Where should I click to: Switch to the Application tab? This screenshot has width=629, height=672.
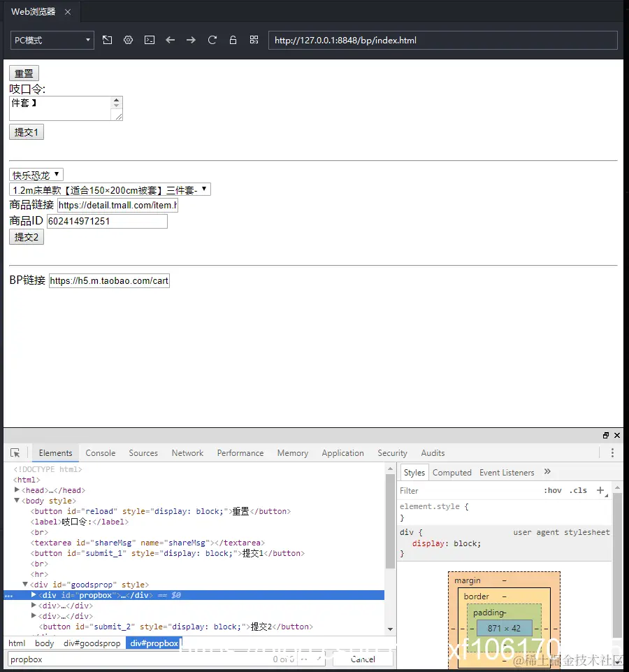342,453
